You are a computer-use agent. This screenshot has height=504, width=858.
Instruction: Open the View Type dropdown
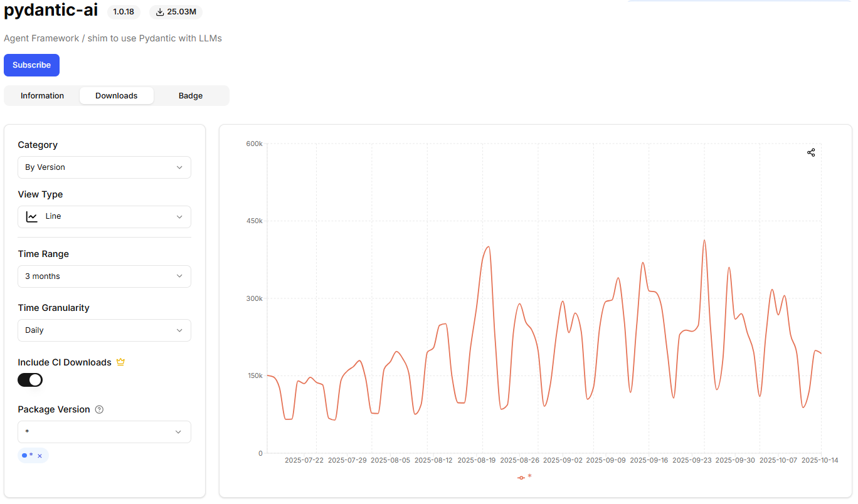pyautogui.click(x=104, y=217)
